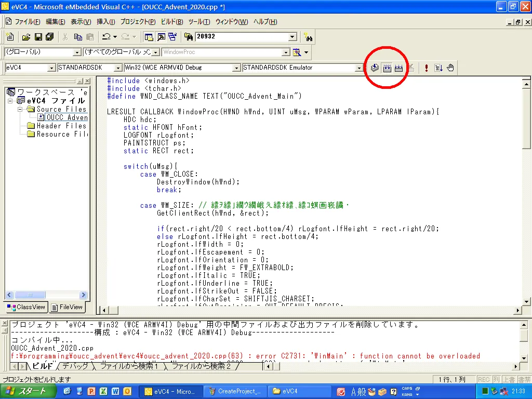Click the Copy icon in toolbar
Viewport: 532px width, 399px height.
click(x=78, y=37)
